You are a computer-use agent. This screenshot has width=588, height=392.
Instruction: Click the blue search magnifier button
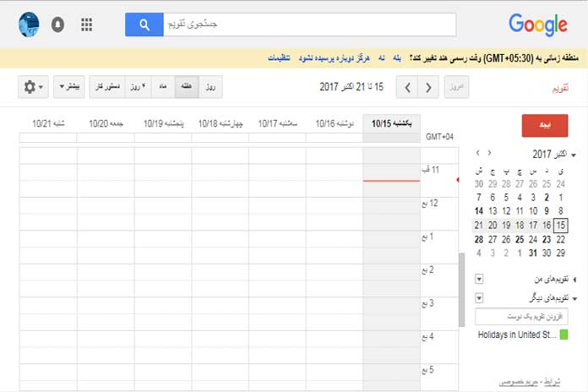coord(144,24)
